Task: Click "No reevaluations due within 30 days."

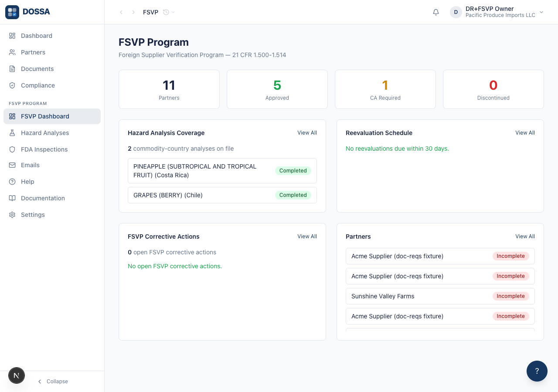Action: point(397,149)
